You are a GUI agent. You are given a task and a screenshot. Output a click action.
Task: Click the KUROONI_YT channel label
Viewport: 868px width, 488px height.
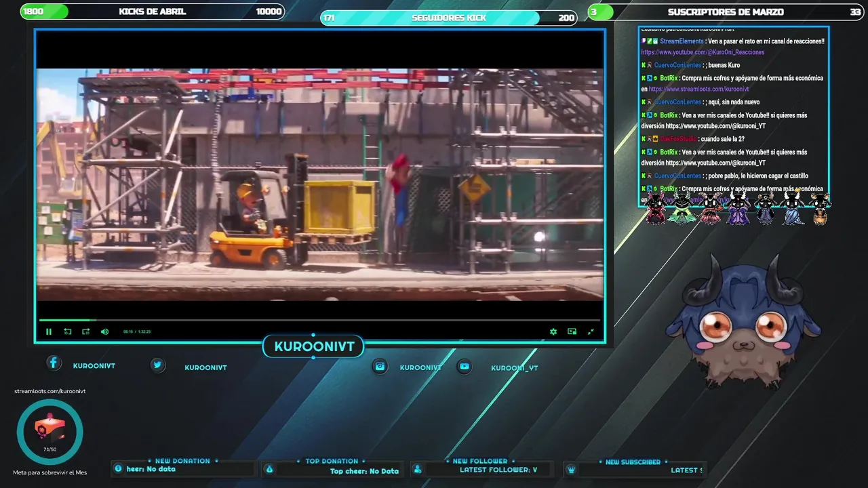515,368
